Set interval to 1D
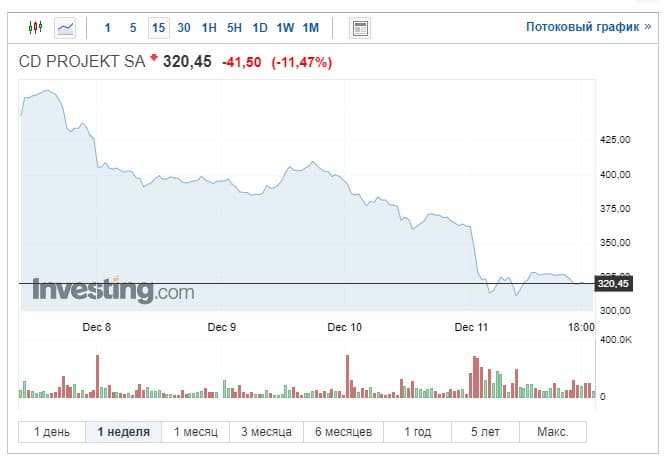 tap(260, 27)
